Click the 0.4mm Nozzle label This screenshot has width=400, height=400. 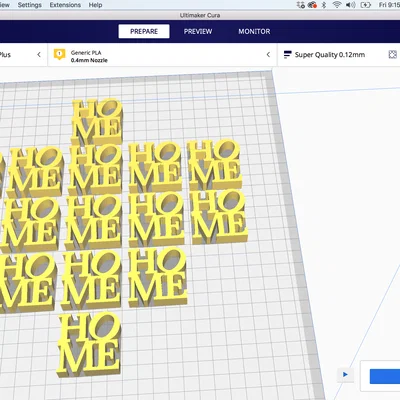tap(89, 60)
